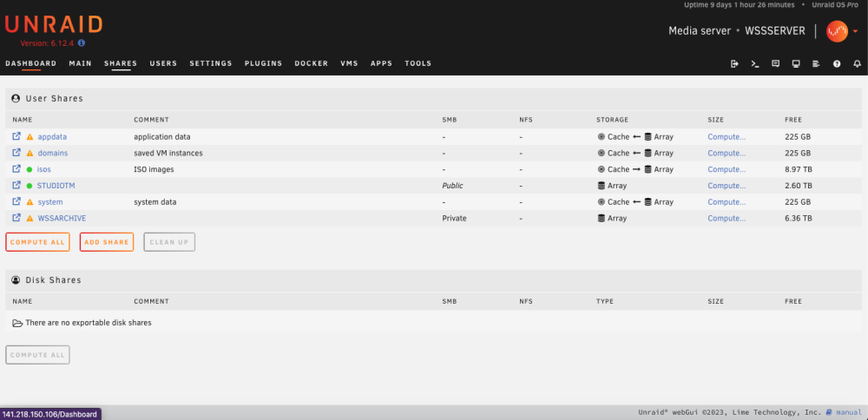868x420 pixels.
Task: Click Compute All under User Shares
Action: click(x=37, y=242)
